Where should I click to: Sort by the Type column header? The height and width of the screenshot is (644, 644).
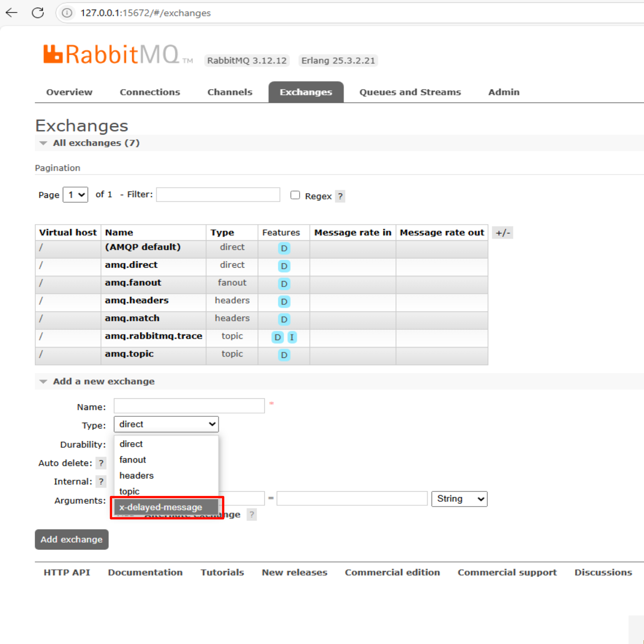pyautogui.click(x=222, y=233)
